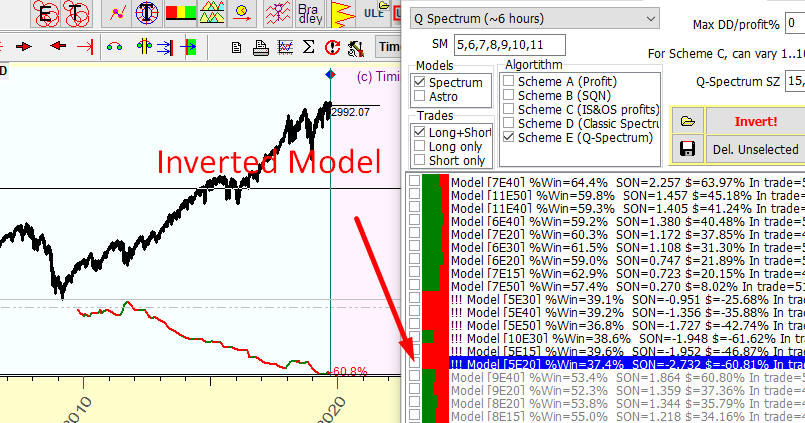Click the Del. Unselected button
The image size is (805, 423).
(x=755, y=149)
